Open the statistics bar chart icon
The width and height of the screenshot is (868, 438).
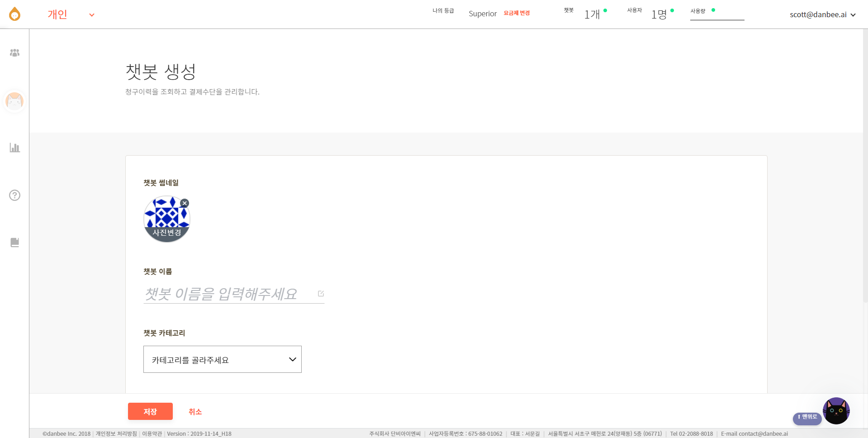coord(14,148)
